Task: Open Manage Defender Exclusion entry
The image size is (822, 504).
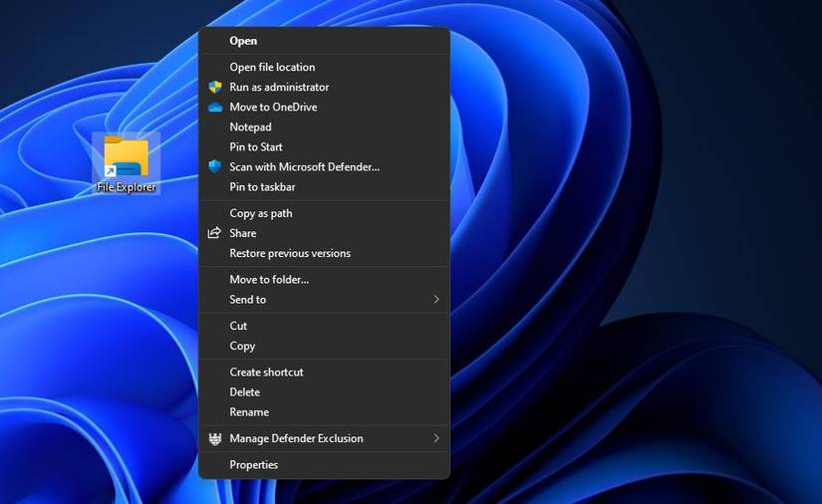Action: 324,438
